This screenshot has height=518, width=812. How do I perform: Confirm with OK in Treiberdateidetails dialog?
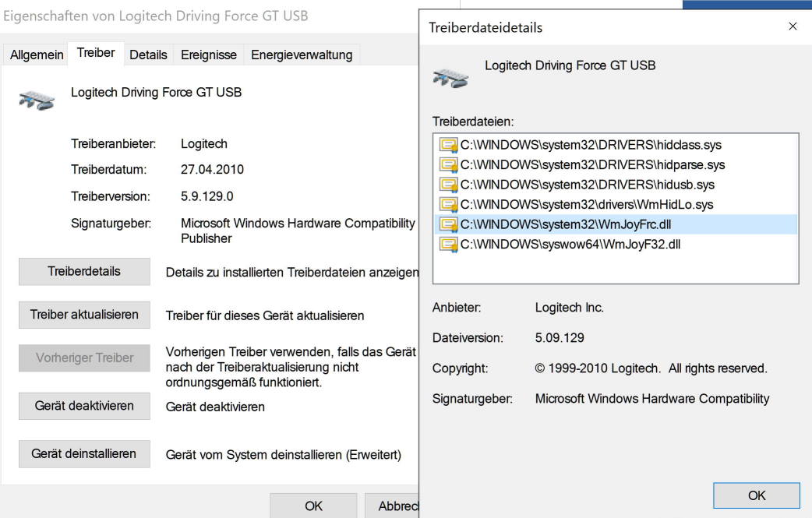tap(757, 495)
